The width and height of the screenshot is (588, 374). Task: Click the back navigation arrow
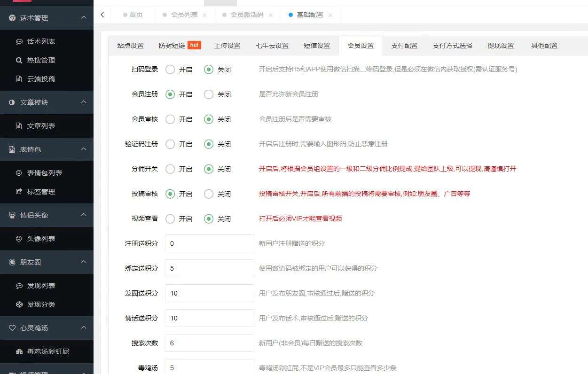click(102, 15)
